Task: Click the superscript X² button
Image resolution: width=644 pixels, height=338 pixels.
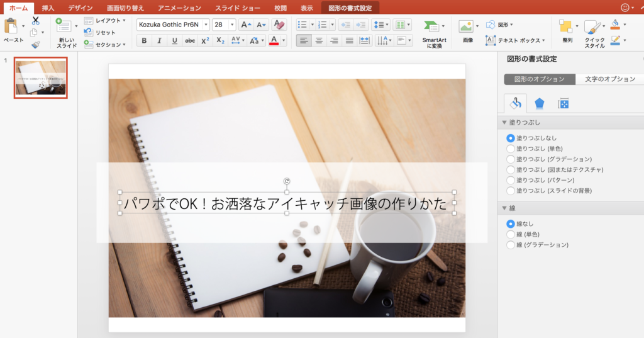Action: click(x=205, y=41)
